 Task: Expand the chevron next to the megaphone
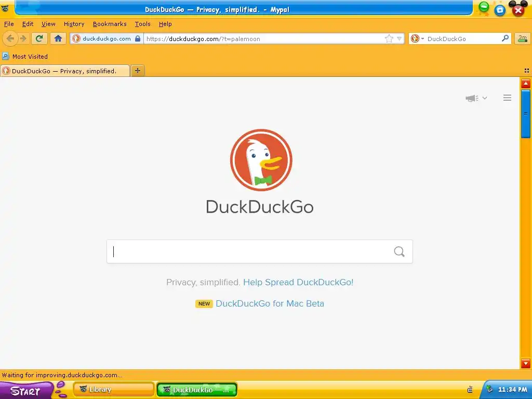(x=485, y=98)
